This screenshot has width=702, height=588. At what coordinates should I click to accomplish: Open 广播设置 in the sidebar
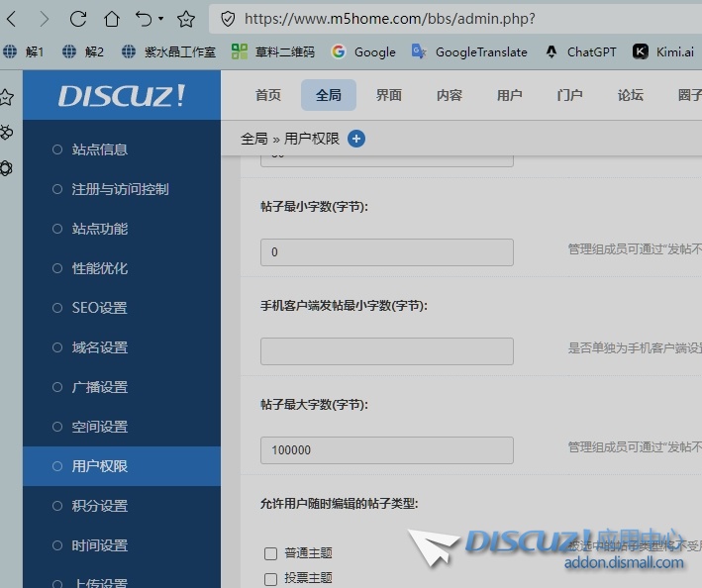(x=122, y=387)
